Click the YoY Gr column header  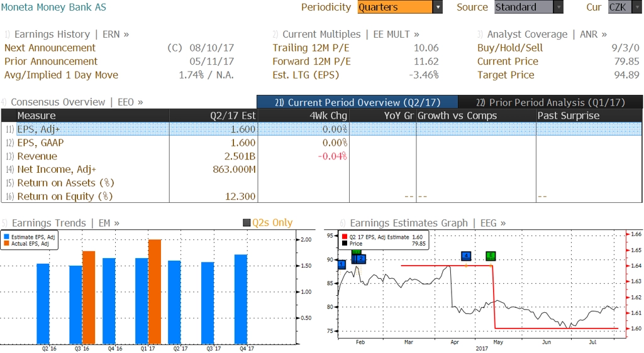382,116
